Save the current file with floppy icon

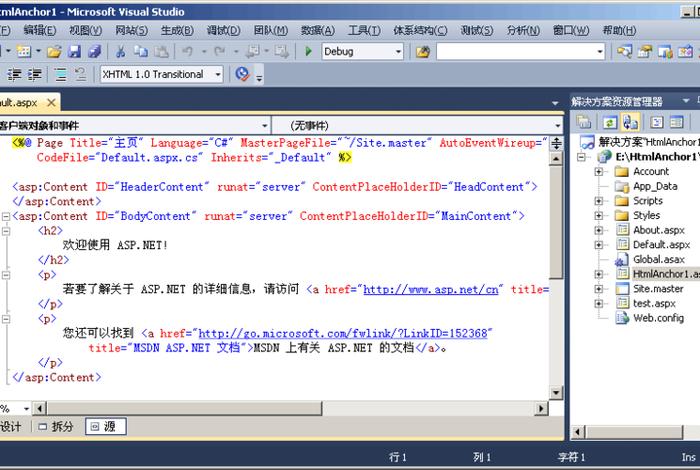(74, 52)
